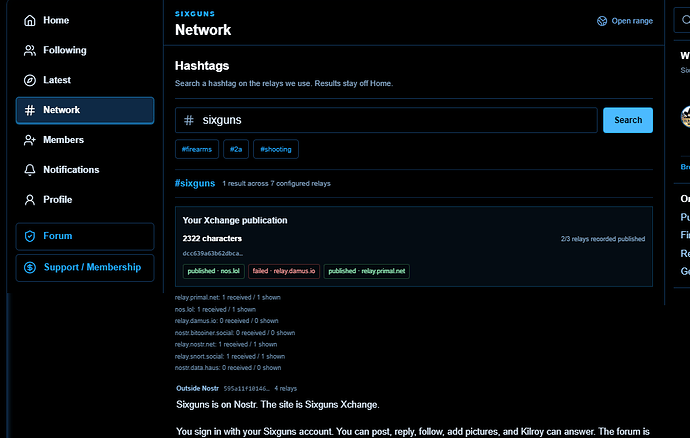Click the #sixguns result heading
The width and height of the screenshot is (690, 438).
coord(195,183)
